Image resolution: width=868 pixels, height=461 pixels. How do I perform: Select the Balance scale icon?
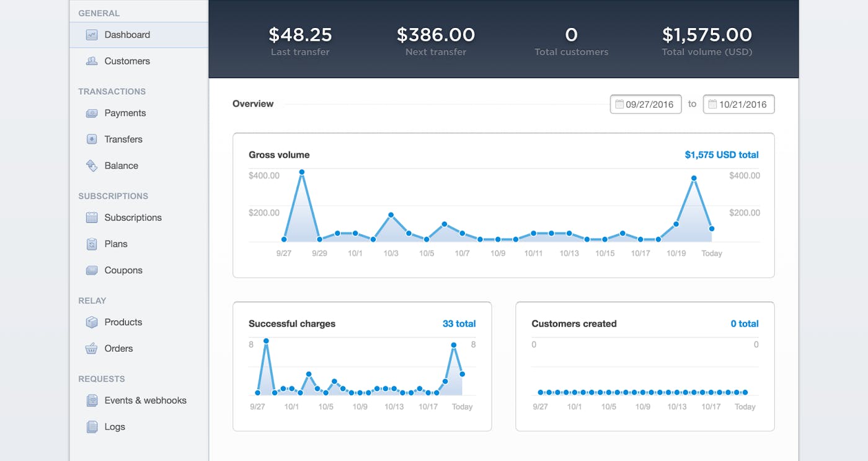(91, 165)
